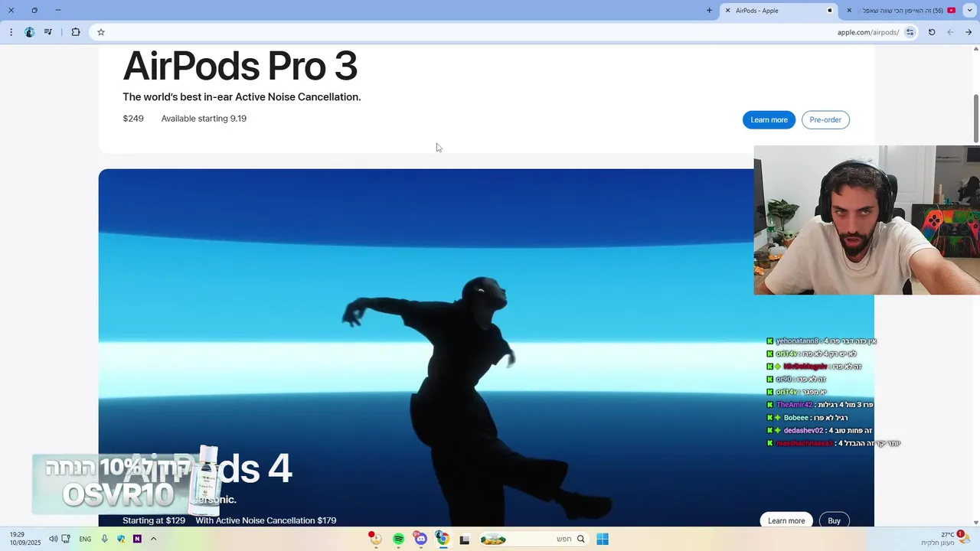Open Spotify from the taskbar
The image size is (980, 551).
(x=398, y=539)
